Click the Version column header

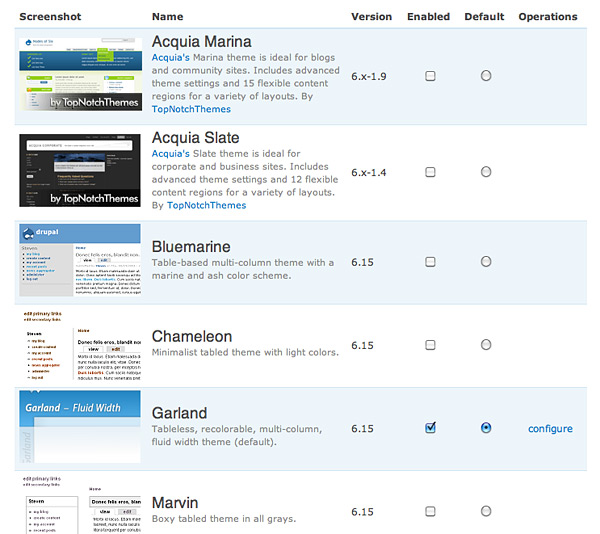tap(372, 16)
